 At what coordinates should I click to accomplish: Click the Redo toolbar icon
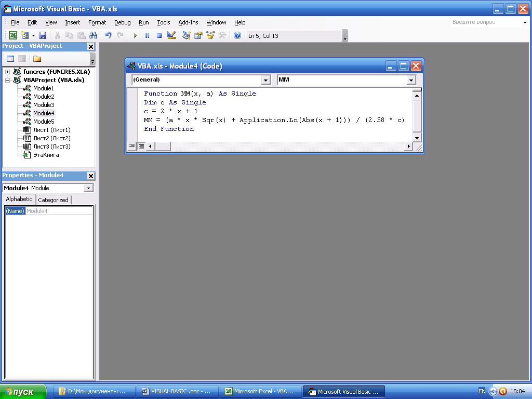click(x=120, y=35)
